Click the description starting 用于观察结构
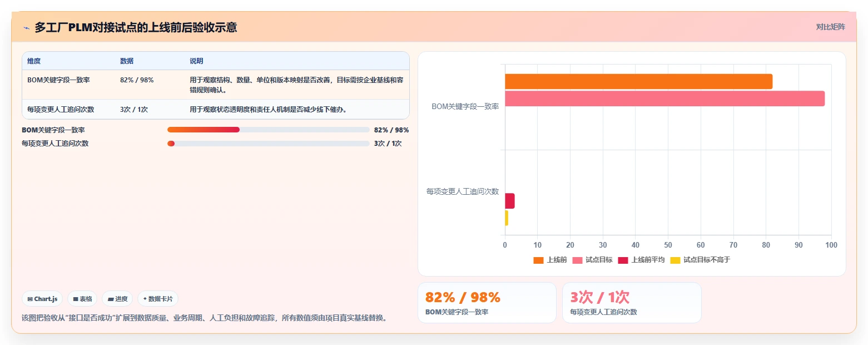The height and width of the screenshot is (345, 868). [296, 85]
